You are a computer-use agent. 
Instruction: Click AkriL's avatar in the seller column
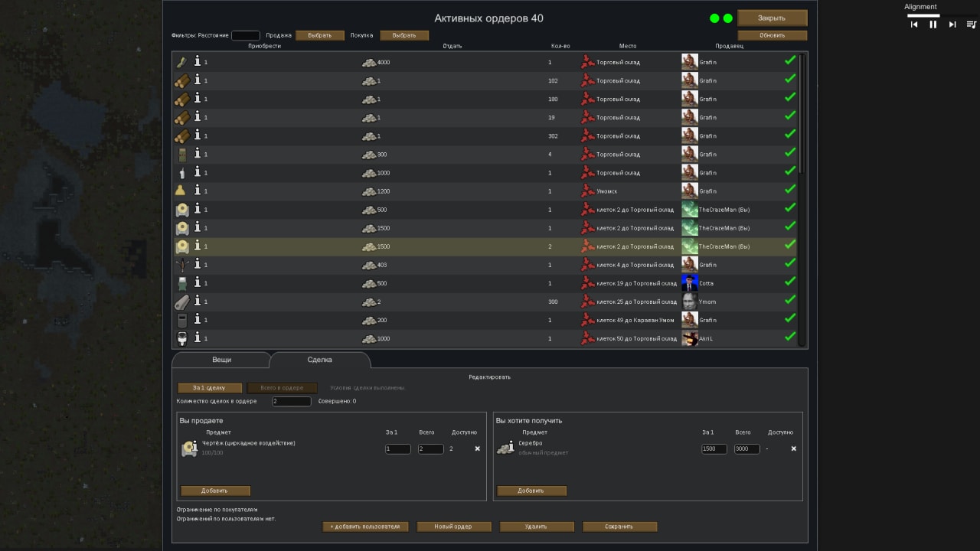coord(690,338)
